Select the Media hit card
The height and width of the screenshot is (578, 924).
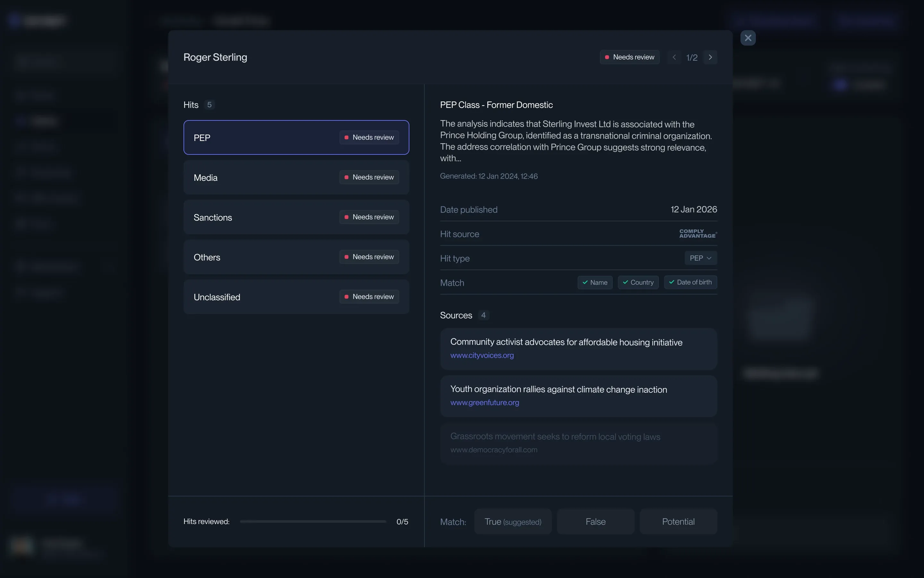click(x=296, y=177)
